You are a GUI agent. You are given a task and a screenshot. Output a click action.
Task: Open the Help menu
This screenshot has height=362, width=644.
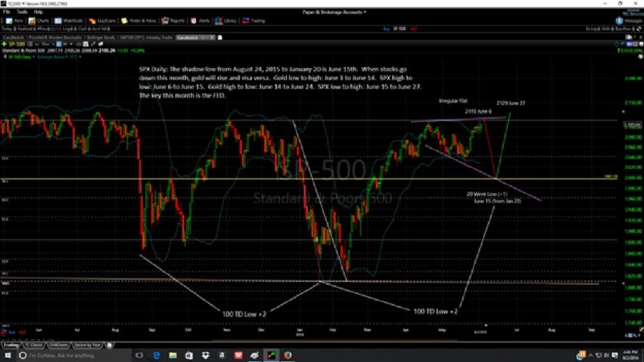pos(38,12)
